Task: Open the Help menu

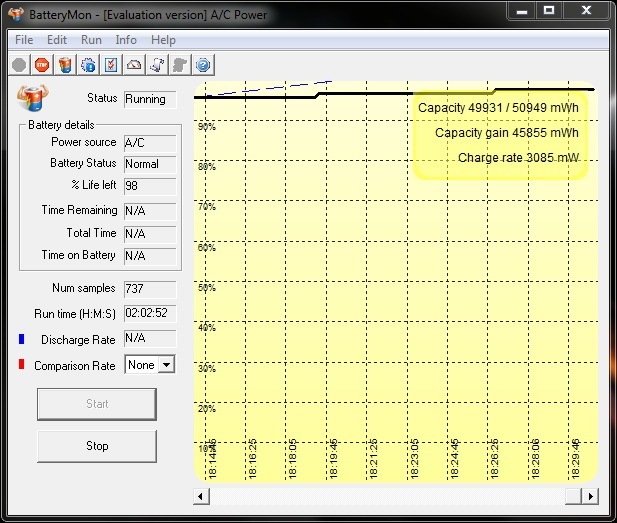Action: pyautogui.click(x=163, y=40)
